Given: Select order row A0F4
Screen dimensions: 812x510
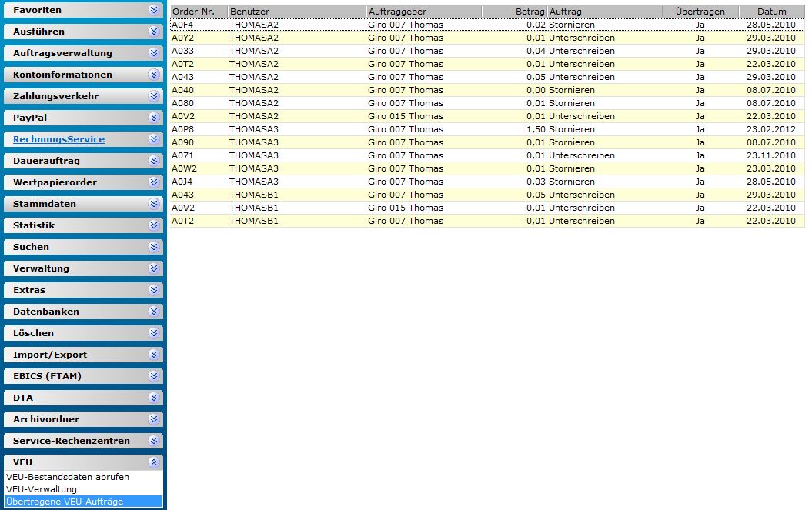Looking at the screenshot, I should click(487, 25).
